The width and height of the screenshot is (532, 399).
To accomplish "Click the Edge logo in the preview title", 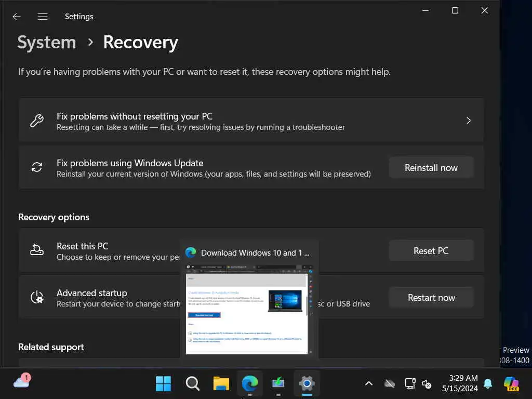I will tap(191, 252).
